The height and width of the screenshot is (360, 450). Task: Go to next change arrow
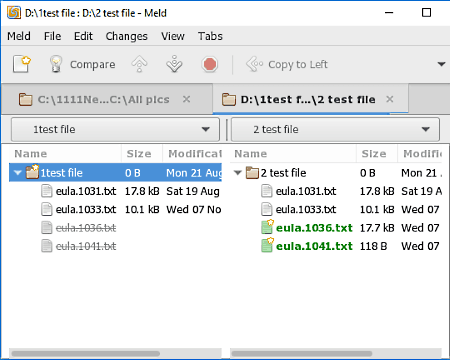[x=174, y=64]
